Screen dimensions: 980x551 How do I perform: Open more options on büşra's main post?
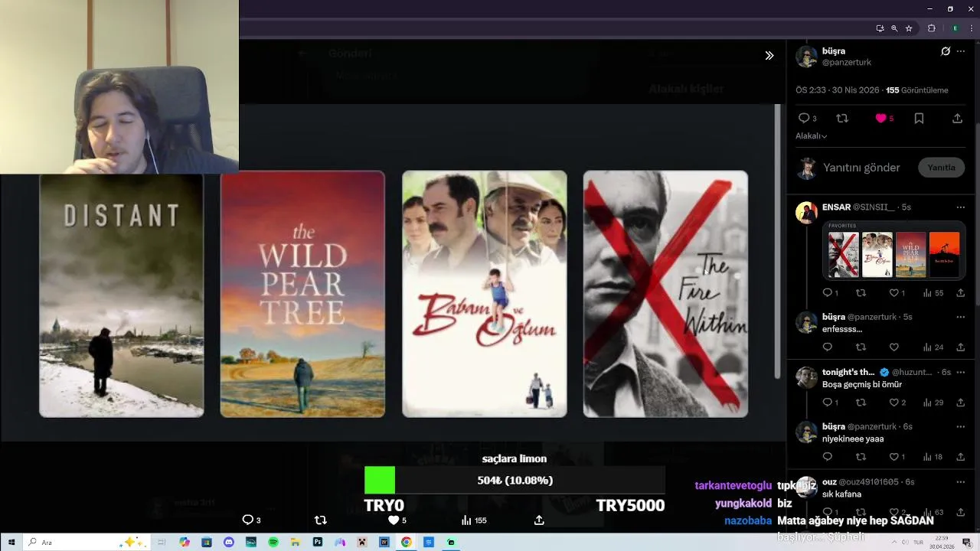click(961, 51)
